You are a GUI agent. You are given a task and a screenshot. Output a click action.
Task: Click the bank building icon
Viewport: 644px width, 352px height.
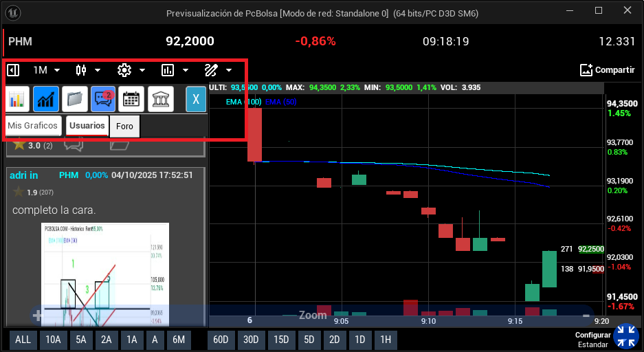point(159,100)
